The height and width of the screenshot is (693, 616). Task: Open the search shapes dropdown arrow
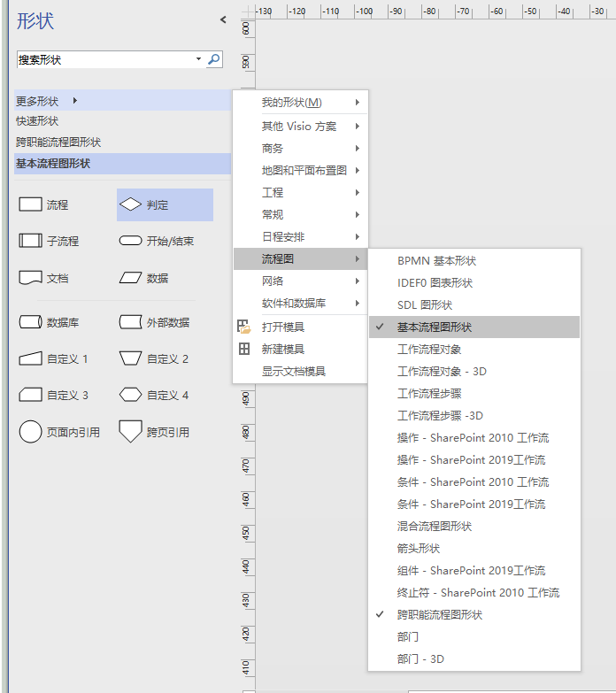coord(199,59)
